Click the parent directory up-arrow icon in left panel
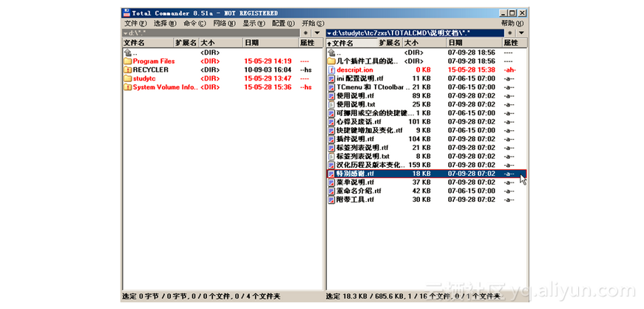The width and height of the screenshot is (644, 309). [x=127, y=52]
